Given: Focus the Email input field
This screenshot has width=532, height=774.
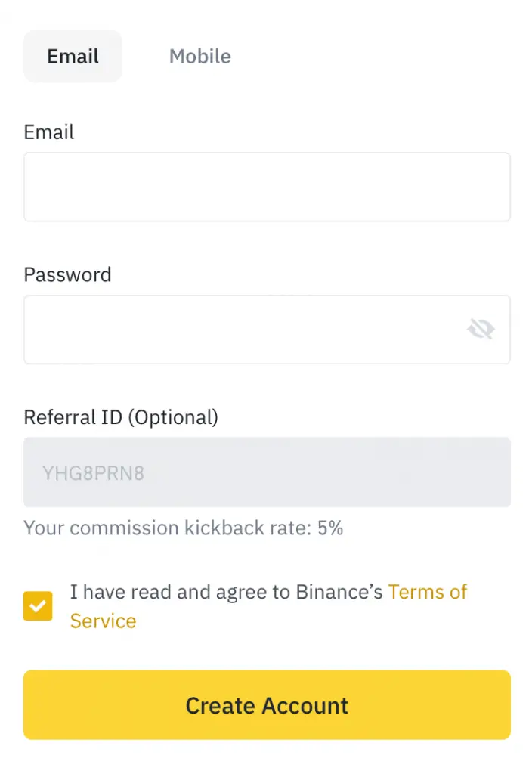Looking at the screenshot, I should tap(267, 187).
